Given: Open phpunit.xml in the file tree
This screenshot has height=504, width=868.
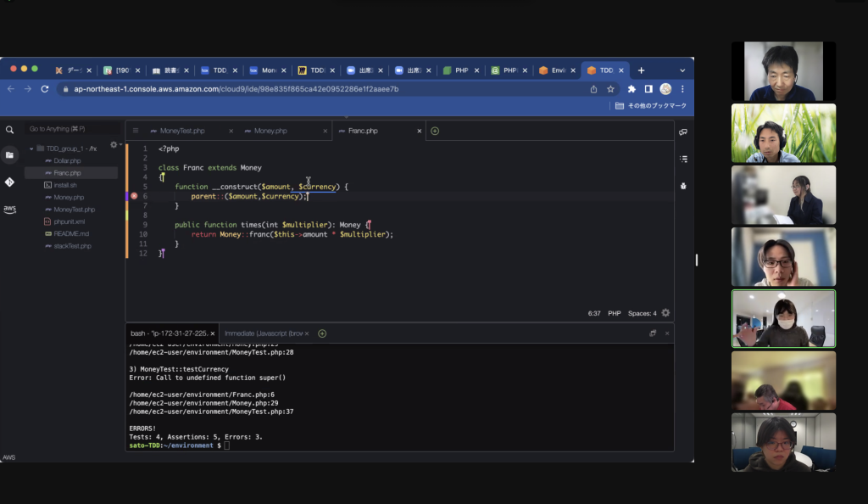Looking at the screenshot, I should pos(69,221).
